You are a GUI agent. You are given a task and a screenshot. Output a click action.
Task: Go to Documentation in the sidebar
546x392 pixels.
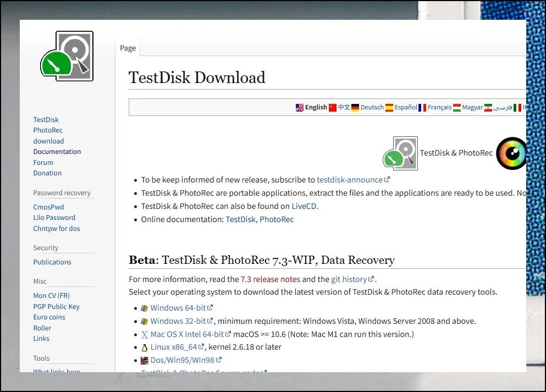(x=57, y=152)
